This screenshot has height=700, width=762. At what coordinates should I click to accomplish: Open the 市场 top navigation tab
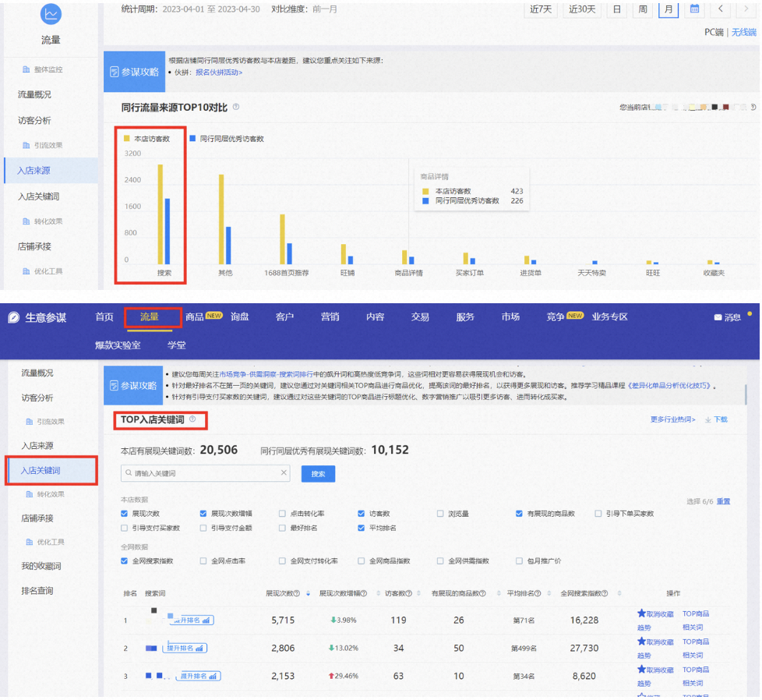[510, 317]
